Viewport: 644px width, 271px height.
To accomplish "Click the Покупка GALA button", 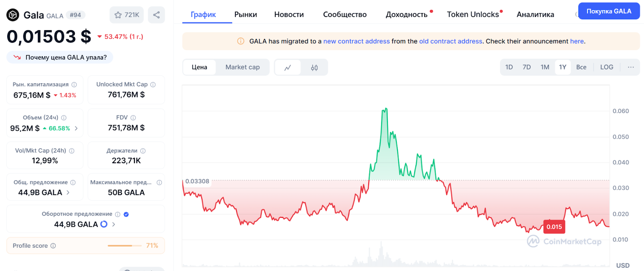I will (x=609, y=11).
